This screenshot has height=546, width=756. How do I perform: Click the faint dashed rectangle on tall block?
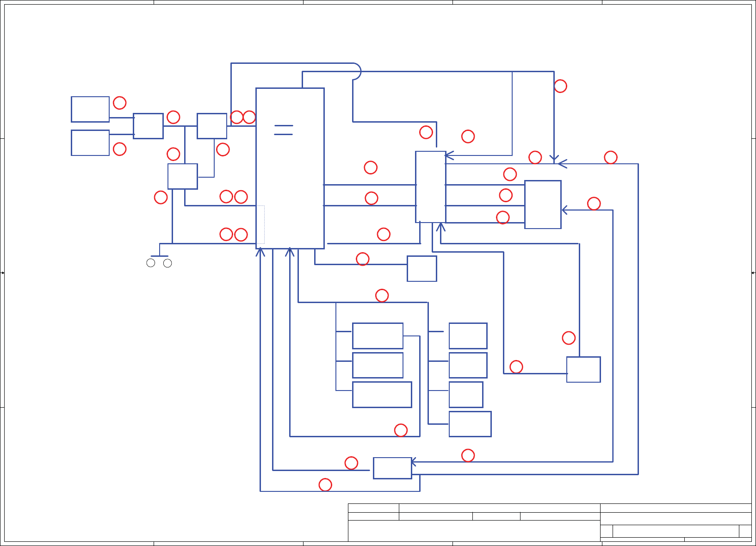pos(260,224)
